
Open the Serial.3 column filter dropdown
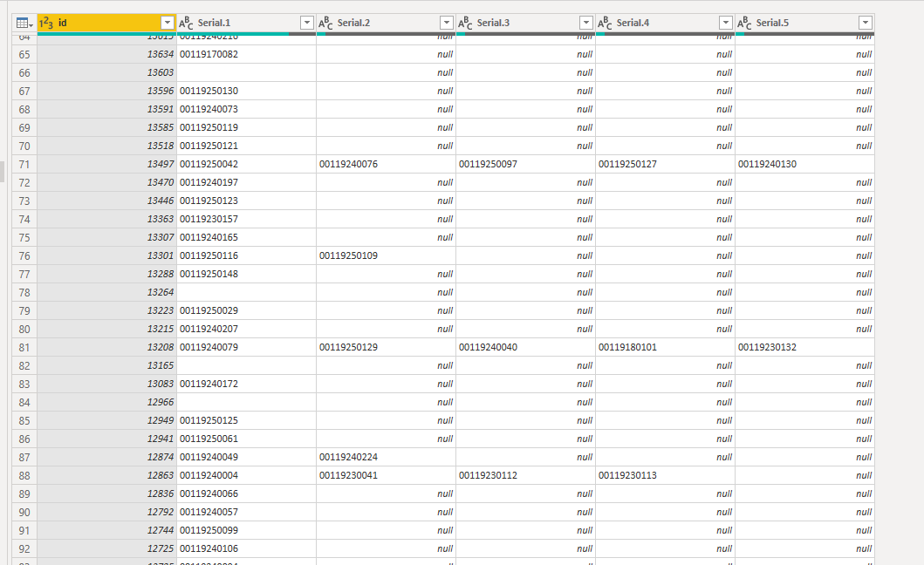586,23
